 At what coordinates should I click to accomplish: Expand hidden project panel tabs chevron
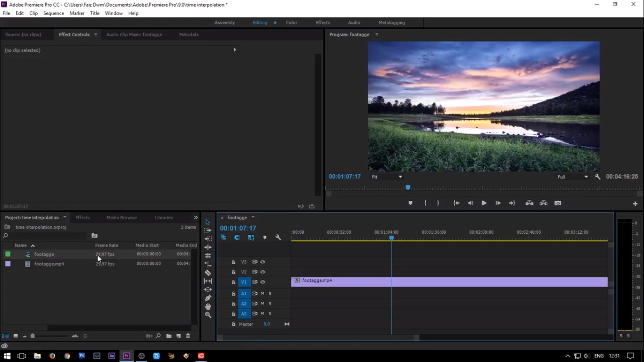(x=196, y=217)
